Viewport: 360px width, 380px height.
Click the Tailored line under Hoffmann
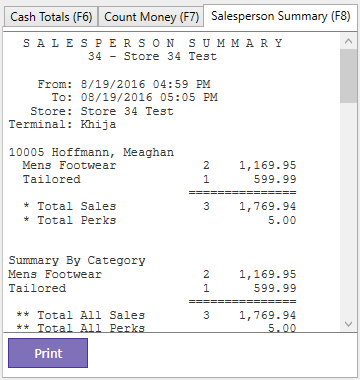(x=159, y=179)
